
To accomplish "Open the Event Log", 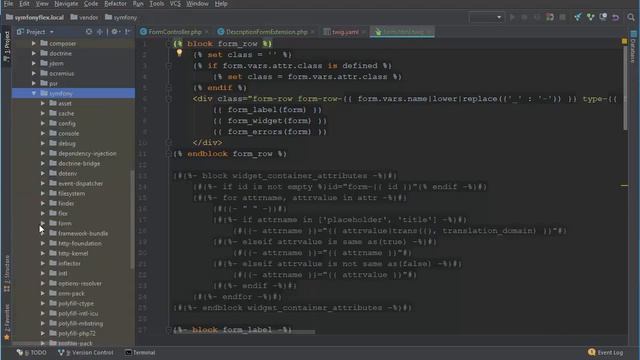I will 606,352.
